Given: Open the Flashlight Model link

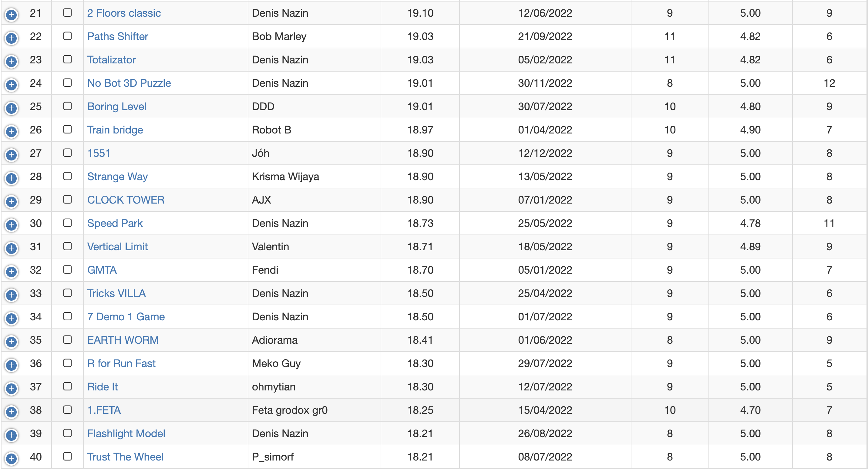Looking at the screenshot, I should [126, 433].
